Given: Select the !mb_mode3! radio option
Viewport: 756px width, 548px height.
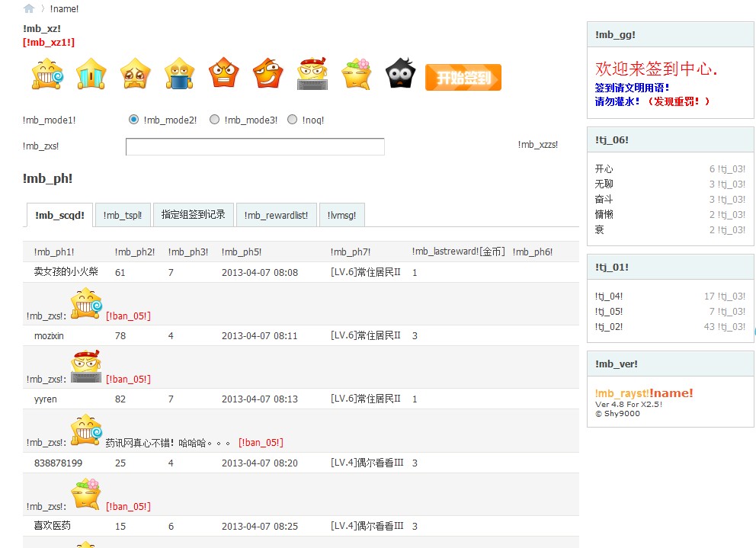Looking at the screenshot, I should coord(215,119).
